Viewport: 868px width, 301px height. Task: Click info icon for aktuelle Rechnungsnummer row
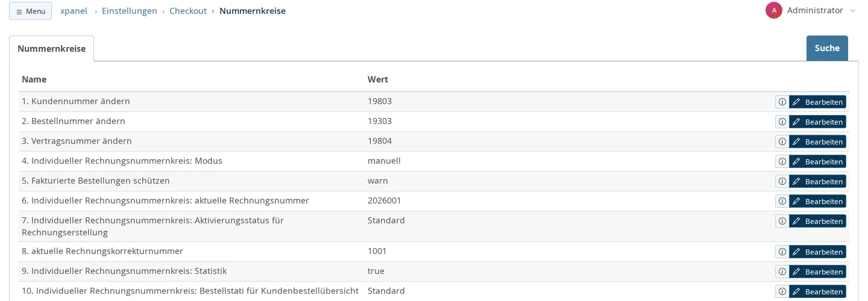click(x=782, y=201)
